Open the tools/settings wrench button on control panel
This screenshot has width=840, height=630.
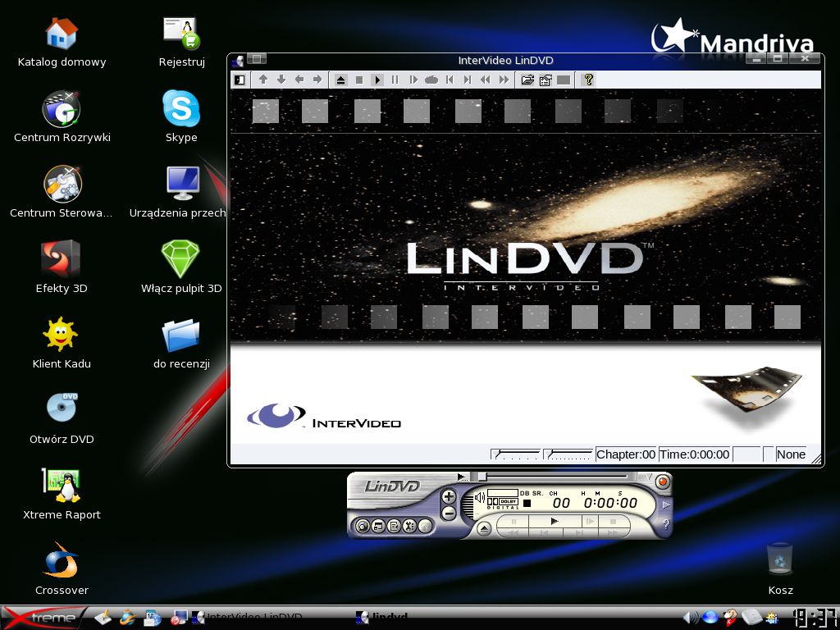coord(409,526)
